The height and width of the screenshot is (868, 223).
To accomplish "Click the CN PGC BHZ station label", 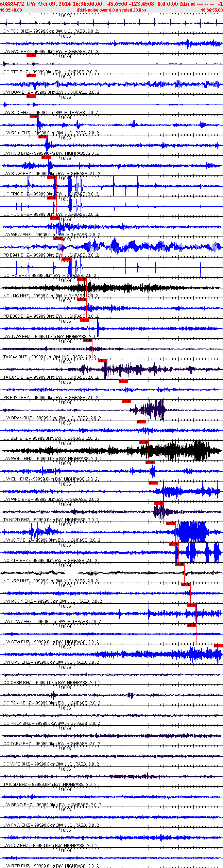I will [x=16, y=31].
